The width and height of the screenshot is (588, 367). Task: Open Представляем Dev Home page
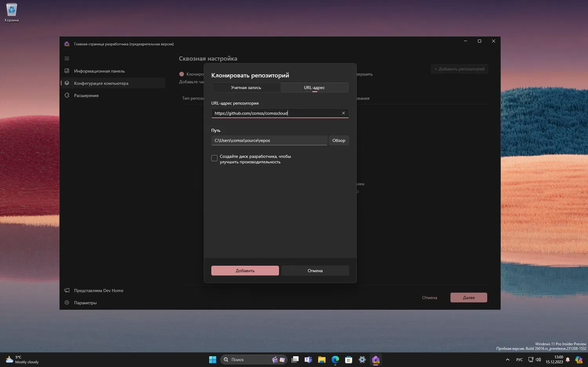[113, 290]
